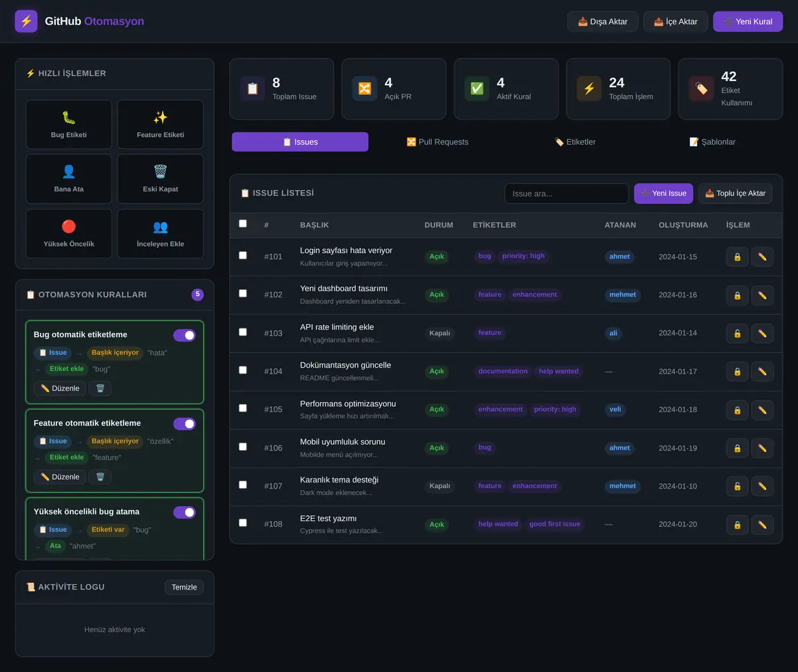The height and width of the screenshot is (672, 798).
Task: Click Düzenle on Bug otomatik etiketleme
Action: (x=60, y=388)
